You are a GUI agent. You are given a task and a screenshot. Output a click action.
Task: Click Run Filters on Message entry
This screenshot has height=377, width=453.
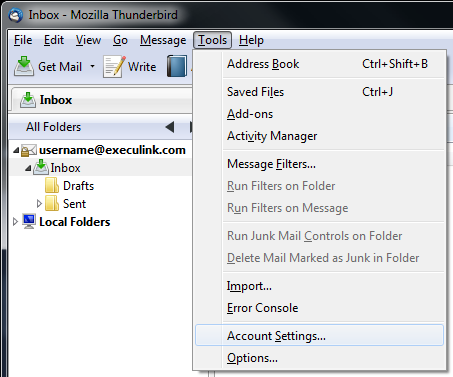[x=319, y=208]
